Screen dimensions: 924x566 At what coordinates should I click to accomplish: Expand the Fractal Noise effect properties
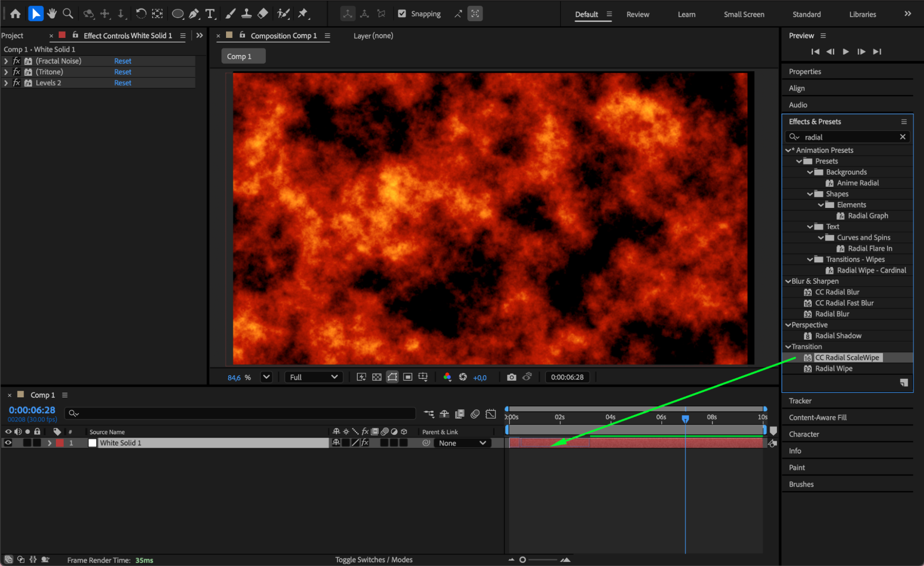(6, 61)
